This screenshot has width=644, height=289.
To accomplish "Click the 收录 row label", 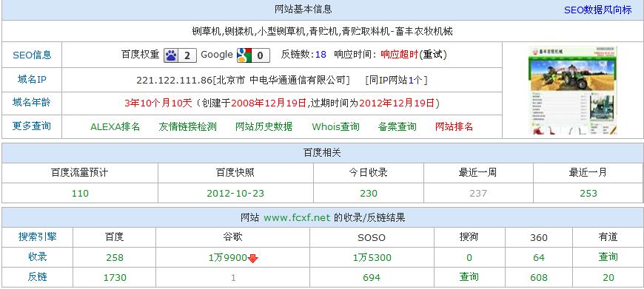I will click(x=37, y=256).
